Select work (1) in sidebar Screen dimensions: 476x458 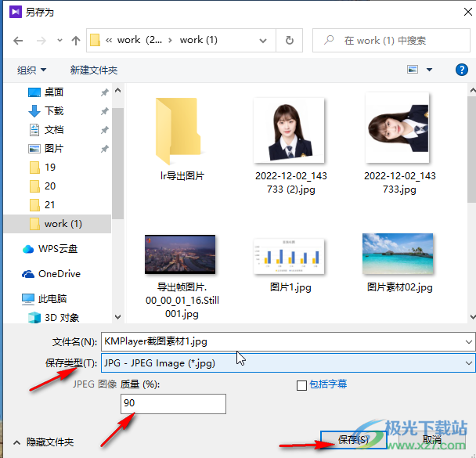click(x=57, y=224)
